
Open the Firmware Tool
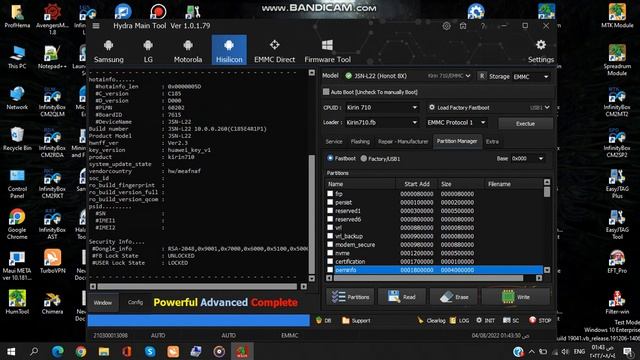327,51
